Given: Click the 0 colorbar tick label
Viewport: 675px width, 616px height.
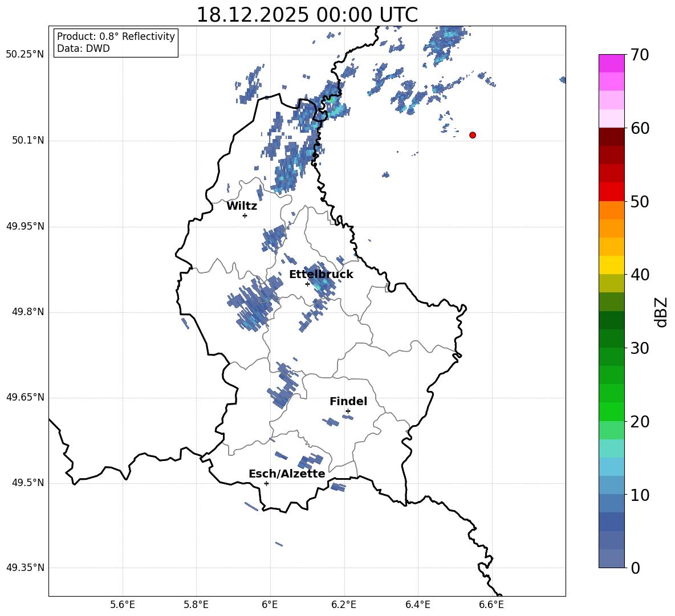Looking at the screenshot, I should point(635,568).
